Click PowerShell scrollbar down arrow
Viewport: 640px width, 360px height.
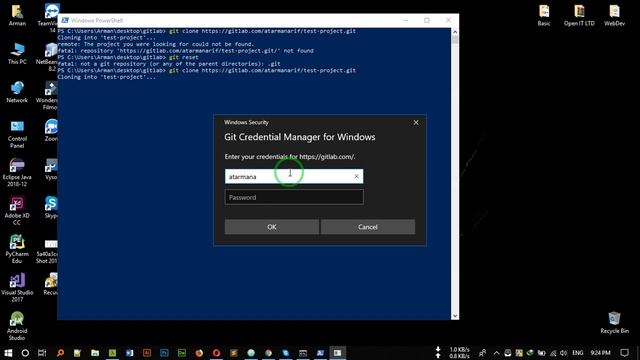(455, 316)
